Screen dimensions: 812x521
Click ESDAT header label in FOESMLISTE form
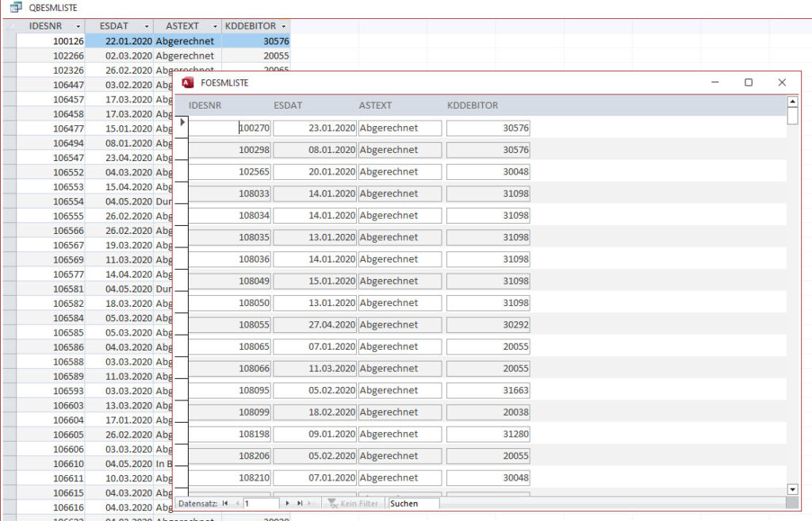288,105
